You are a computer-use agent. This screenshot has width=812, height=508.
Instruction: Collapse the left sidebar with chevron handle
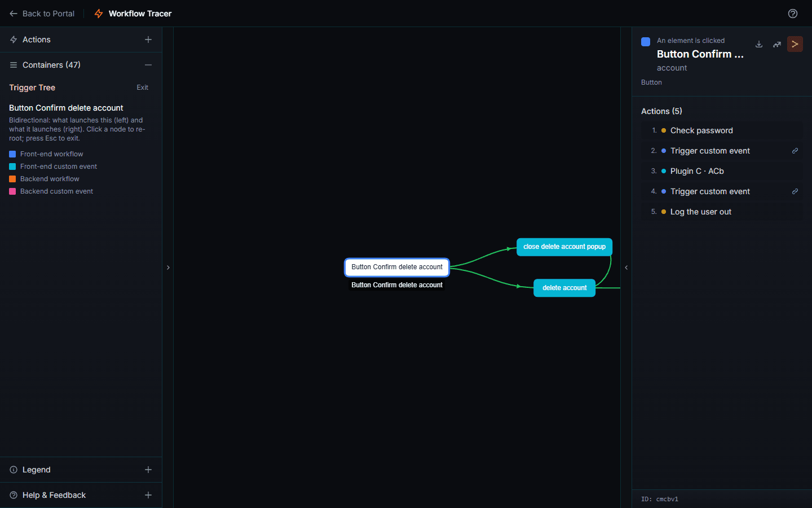tap(168, 268)
